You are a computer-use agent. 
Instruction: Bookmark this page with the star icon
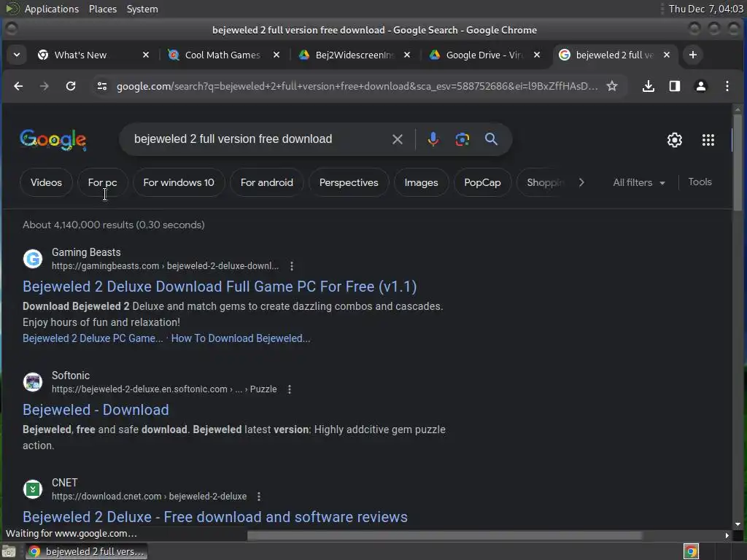click(x=612, y=86)
